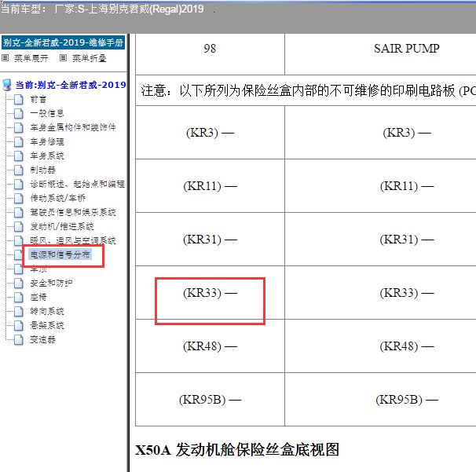Image resolution: width=476 pixels, height=472 pixels.
Task: Click the left-column (KR95B) — cell
Action: (x=210, y=400)
